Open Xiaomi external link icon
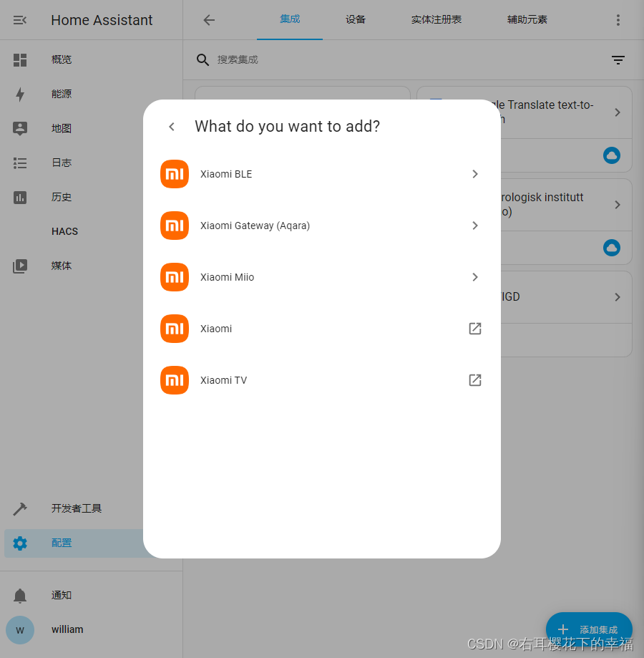Viewport: 644px width, 658px height. tap(474, 329)
